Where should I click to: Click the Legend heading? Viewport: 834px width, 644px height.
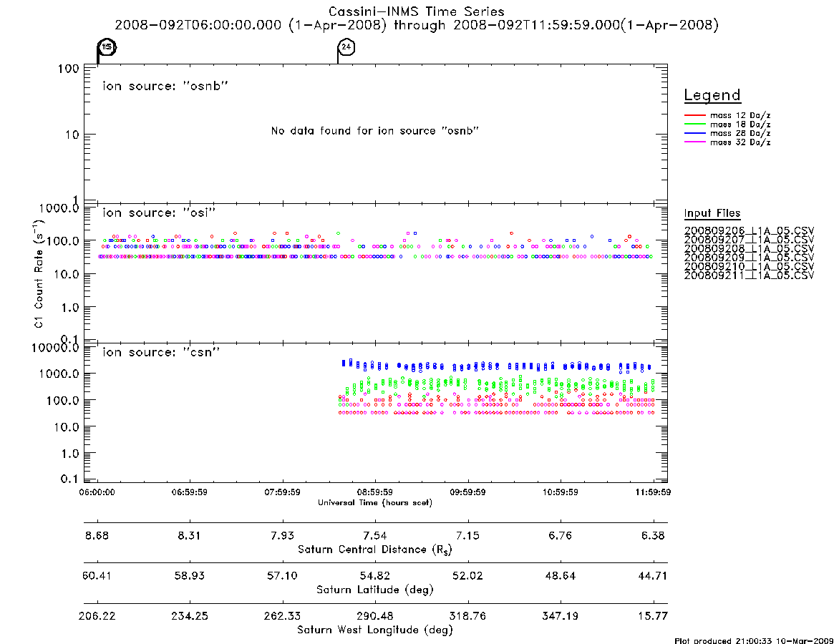click(712, 95)
